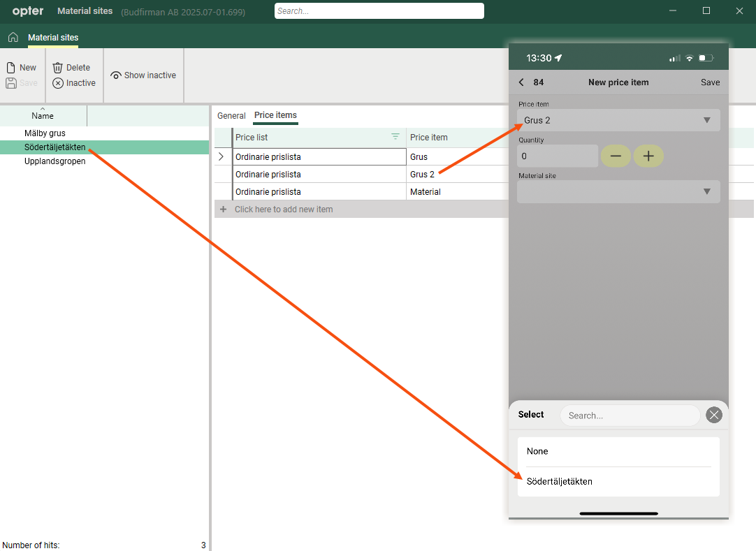Choose Södertäljetäkten in the Select list
Screen dimensions: 756x551
click(x=559, y=482)
